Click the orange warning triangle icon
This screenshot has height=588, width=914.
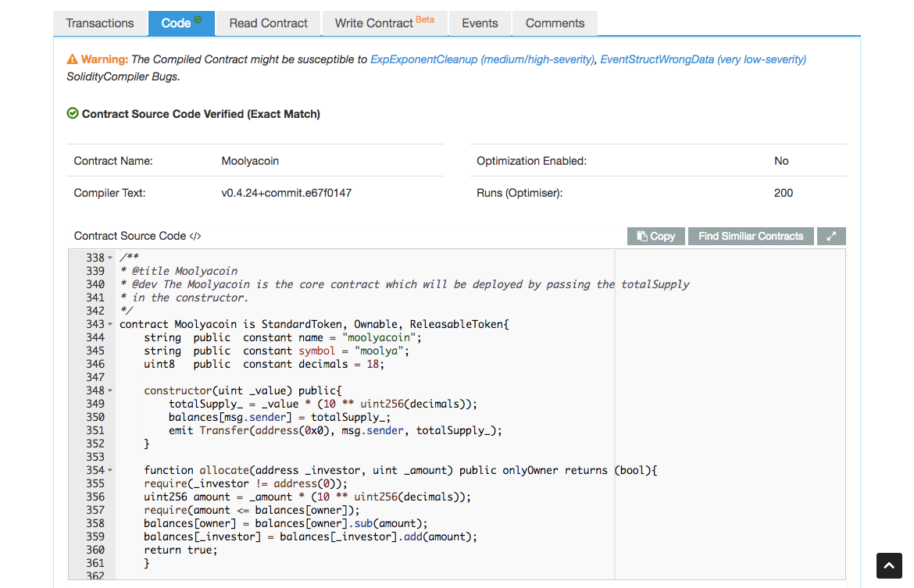coord(73,59)
